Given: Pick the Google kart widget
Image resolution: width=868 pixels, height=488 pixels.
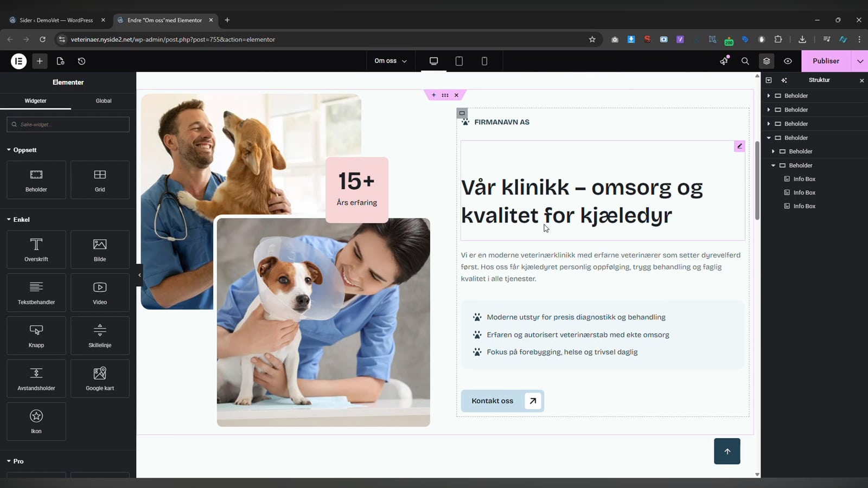Looking at the screenshot, I should [x=100, y=378].
